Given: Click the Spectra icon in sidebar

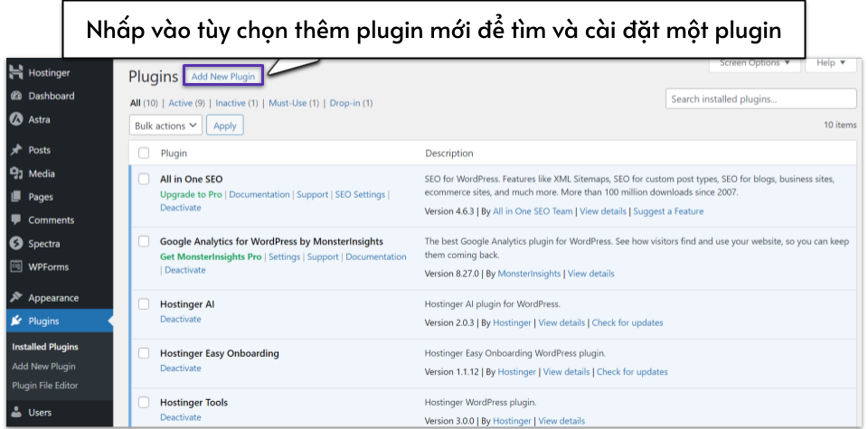Looking at the screenshot, I should [15, 244].
